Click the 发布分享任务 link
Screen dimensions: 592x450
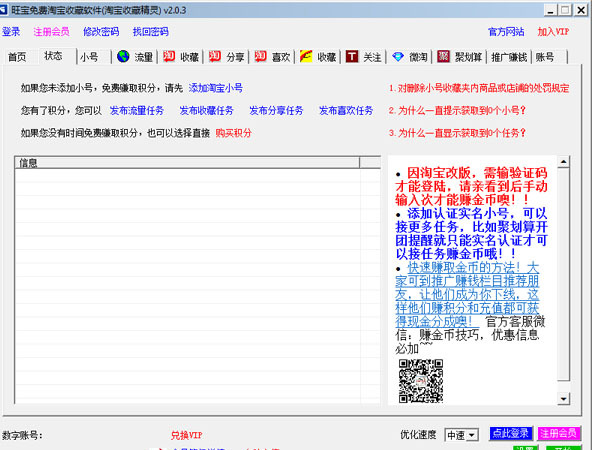tap(276, 110)
